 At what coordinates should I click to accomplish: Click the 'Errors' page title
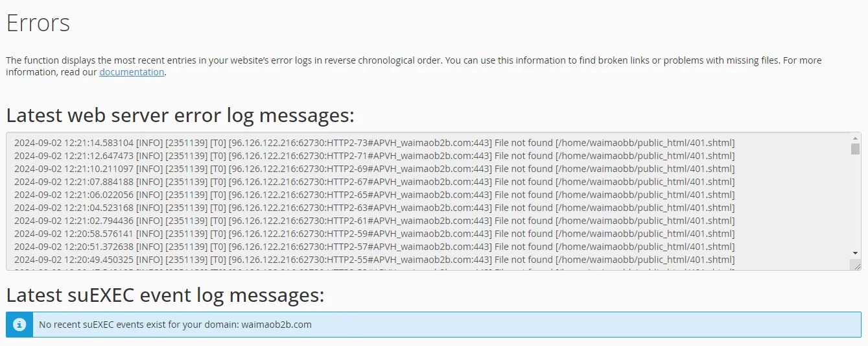pos(38,23)
